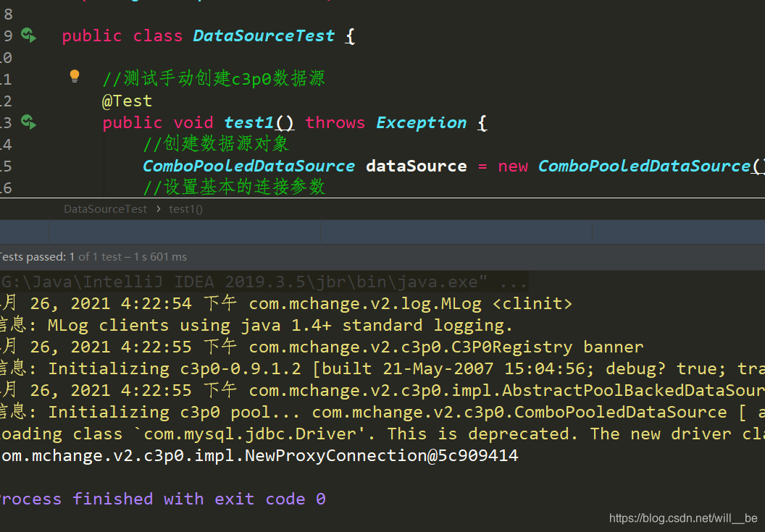Click the Exception type after throws
Image resolution: width=765 pixels, height=532 pixels.
pos(421,122)
